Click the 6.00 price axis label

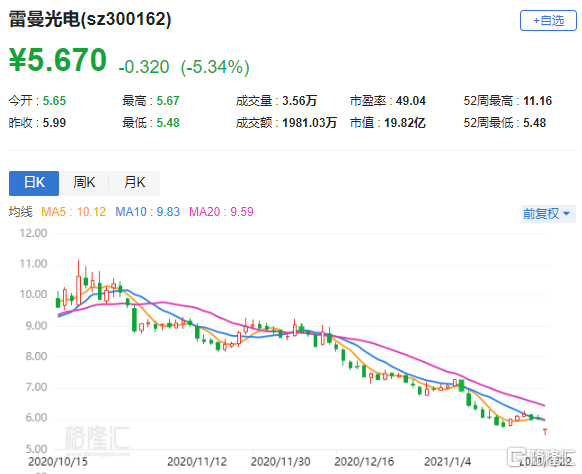[x=36, y=418]
